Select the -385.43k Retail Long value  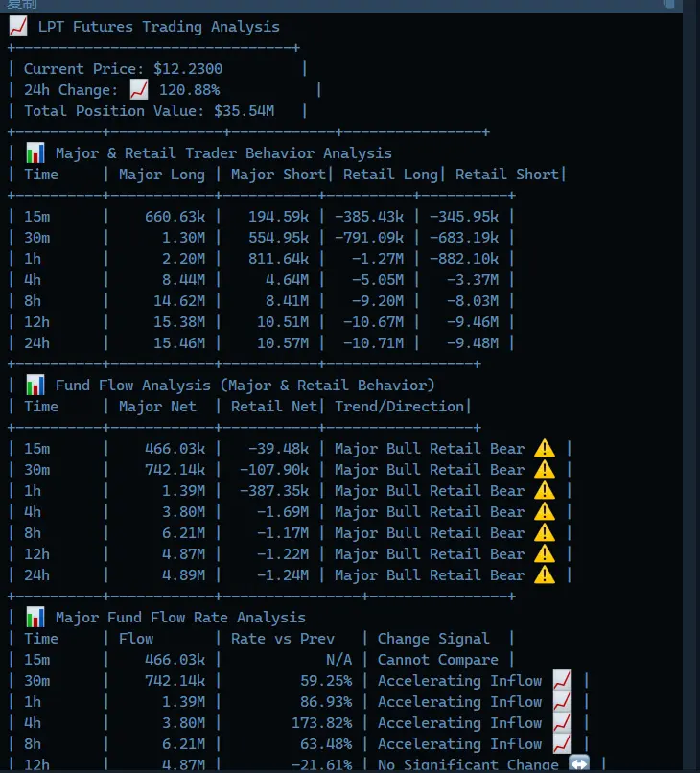[x=369, y=217]
